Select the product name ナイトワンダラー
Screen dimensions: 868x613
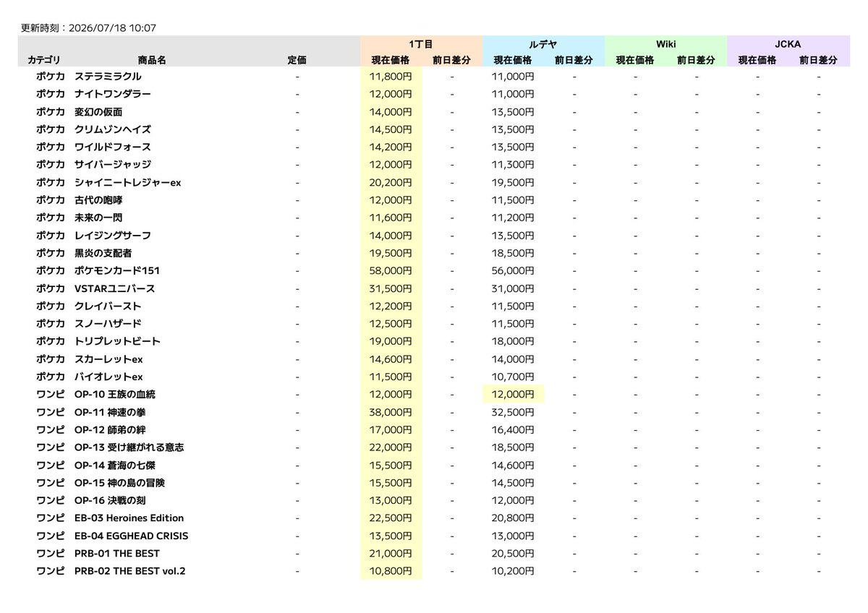point(113,94)
